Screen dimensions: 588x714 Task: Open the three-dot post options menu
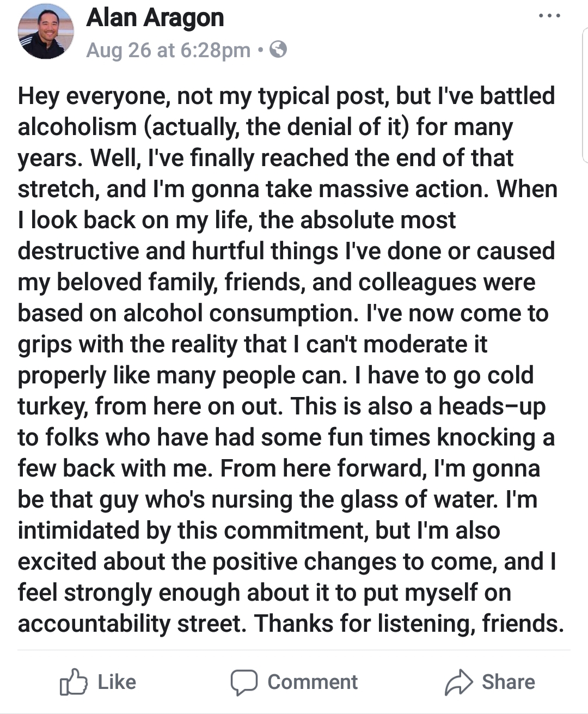point(549,16)
